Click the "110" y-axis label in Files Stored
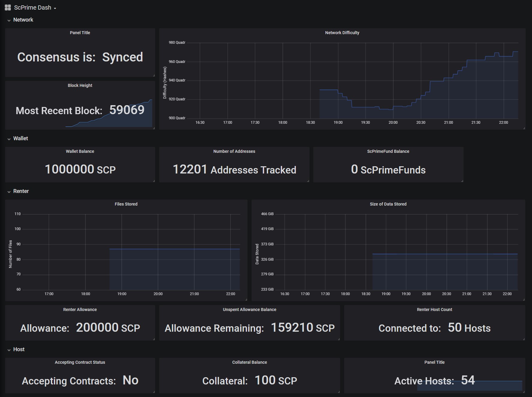Viewport: 532px width, 397px height. click(18, 214)
